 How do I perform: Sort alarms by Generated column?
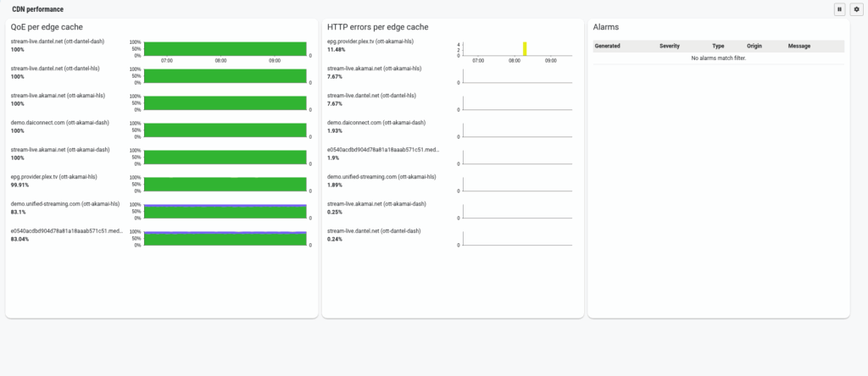pos(608,46)
